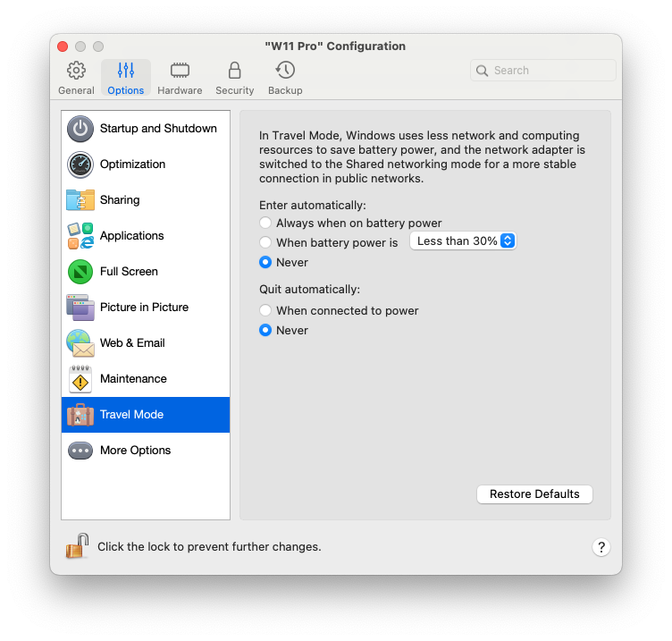Open help with the question mark button
672x641 pixels.
click(601, 547)
